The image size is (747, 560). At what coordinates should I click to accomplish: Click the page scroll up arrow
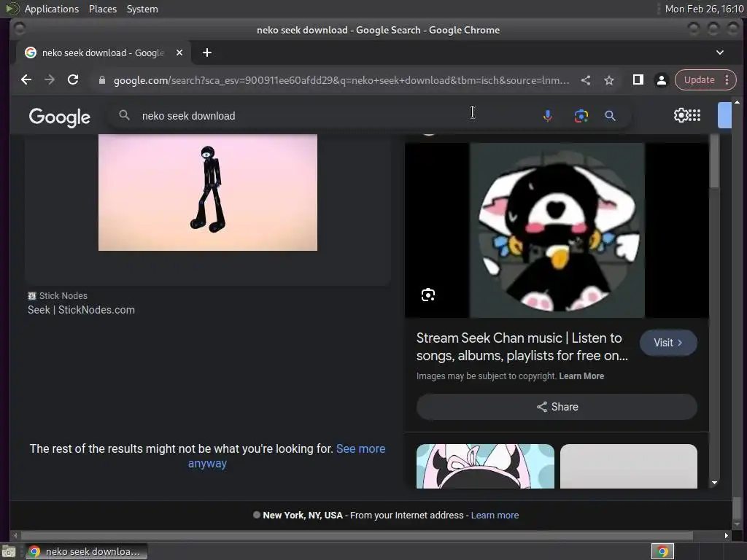737,102
